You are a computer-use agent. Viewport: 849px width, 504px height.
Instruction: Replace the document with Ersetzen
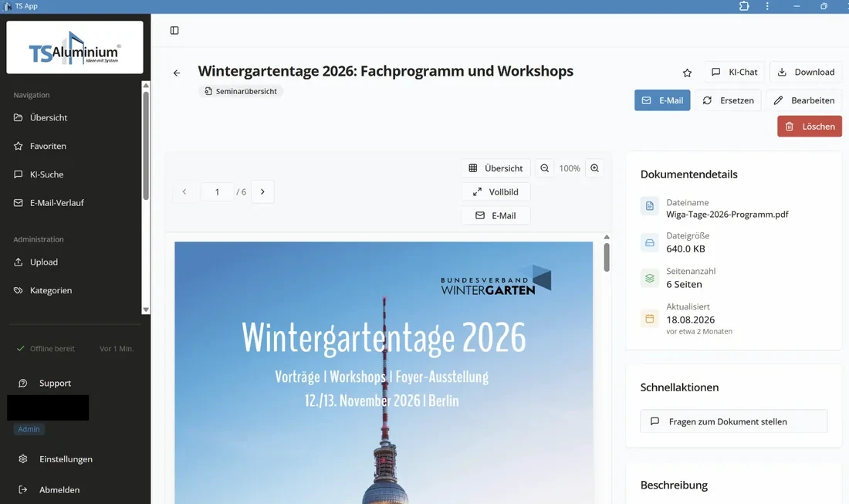pyautogui.click(x=729, y=100)
